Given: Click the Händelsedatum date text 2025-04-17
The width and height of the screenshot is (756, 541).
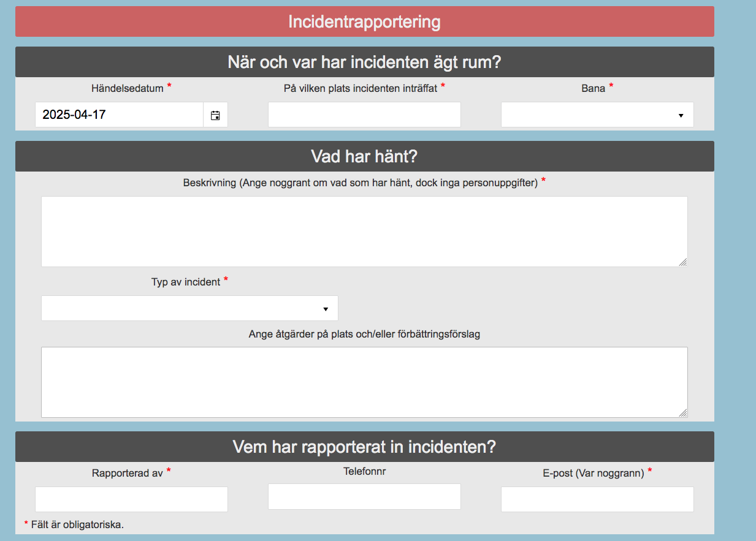Looking at the screenshot, I should 74,115.
